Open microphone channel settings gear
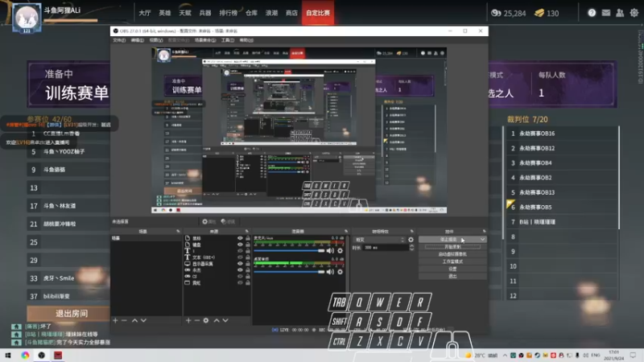Viewport: 644px width, 362px height. tap(340, 250)
